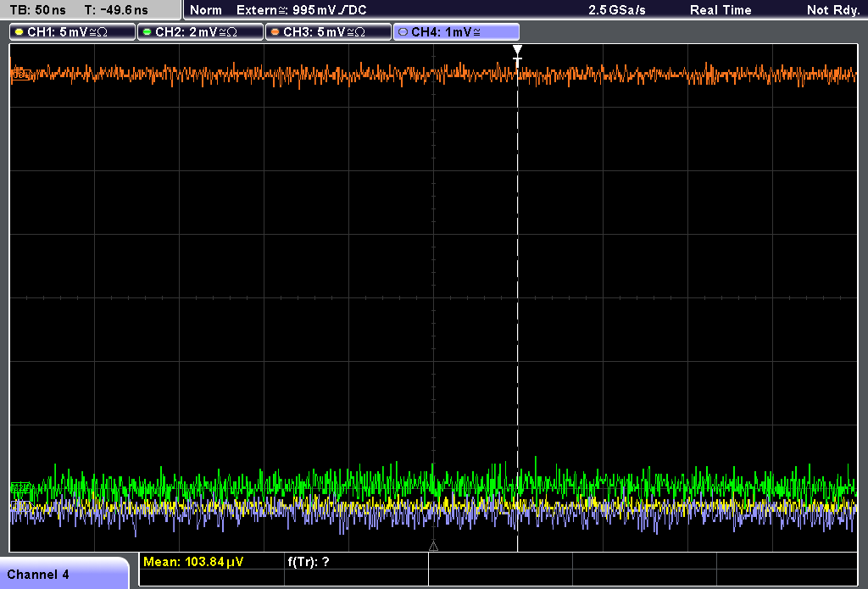This screenshot has width=868, height=589.
Task: Click the triangle time reference marker at bottom
Action: pos(433,547)
